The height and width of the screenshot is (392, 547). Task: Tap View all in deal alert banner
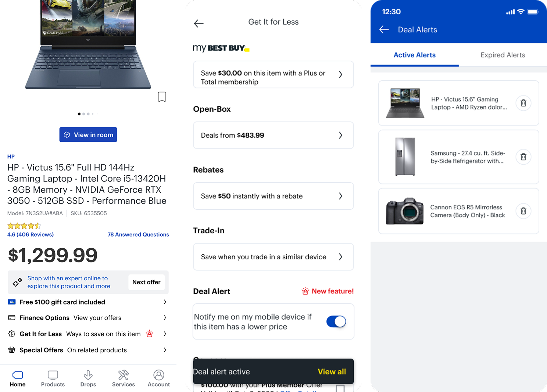tap(332, 372)
